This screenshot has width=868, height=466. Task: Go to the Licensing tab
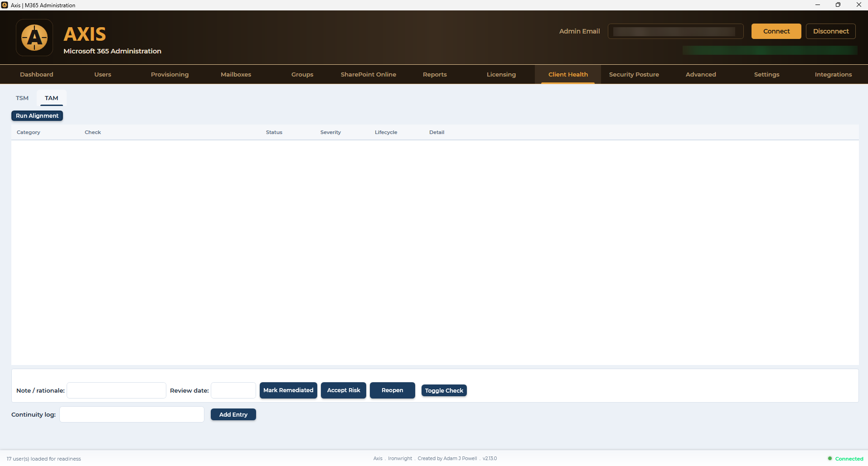click(501, 74)
